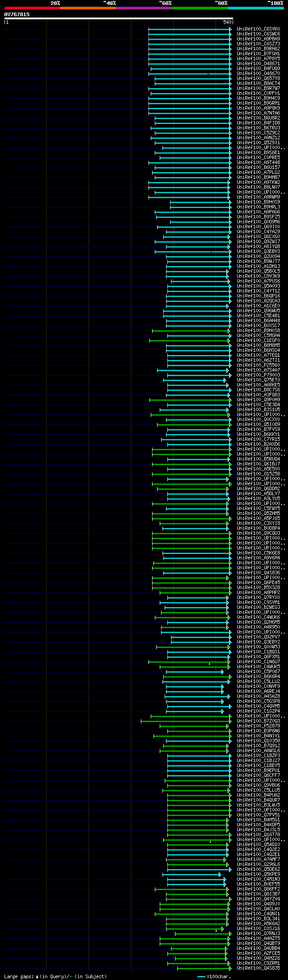The image size is (288, 980).
Task: Select the UniRef100_C6SZ73 entry
Action: pos(258,44)
